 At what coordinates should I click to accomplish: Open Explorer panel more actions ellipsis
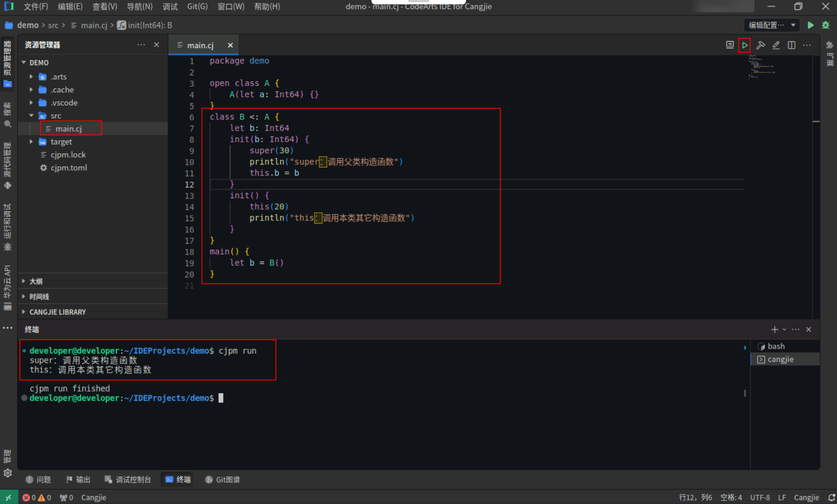click(x=141, y=45)
